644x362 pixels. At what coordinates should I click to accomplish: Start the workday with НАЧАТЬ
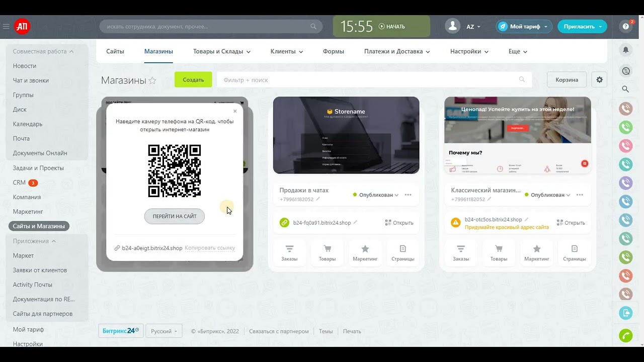391,27
